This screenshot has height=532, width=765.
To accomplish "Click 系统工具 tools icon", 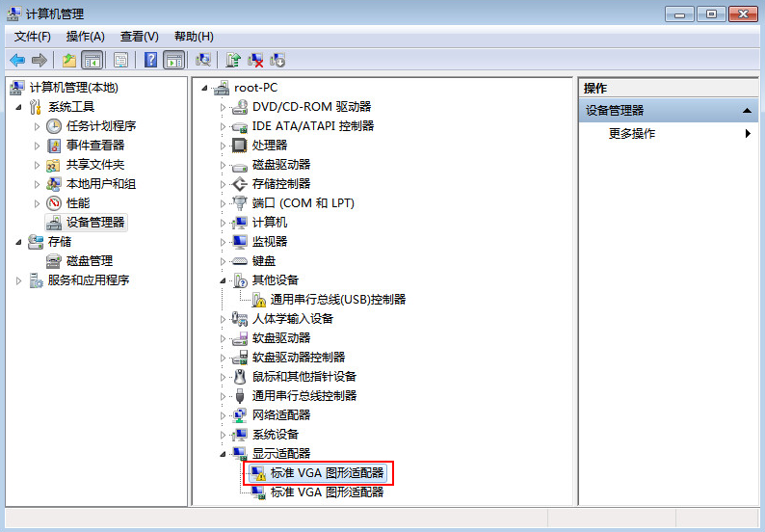I will (35, 106).
